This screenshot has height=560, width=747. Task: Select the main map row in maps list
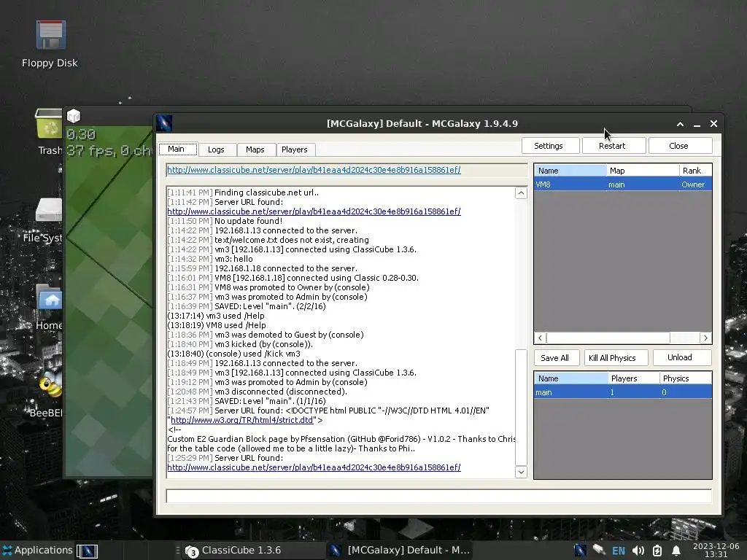click(623, 392)
